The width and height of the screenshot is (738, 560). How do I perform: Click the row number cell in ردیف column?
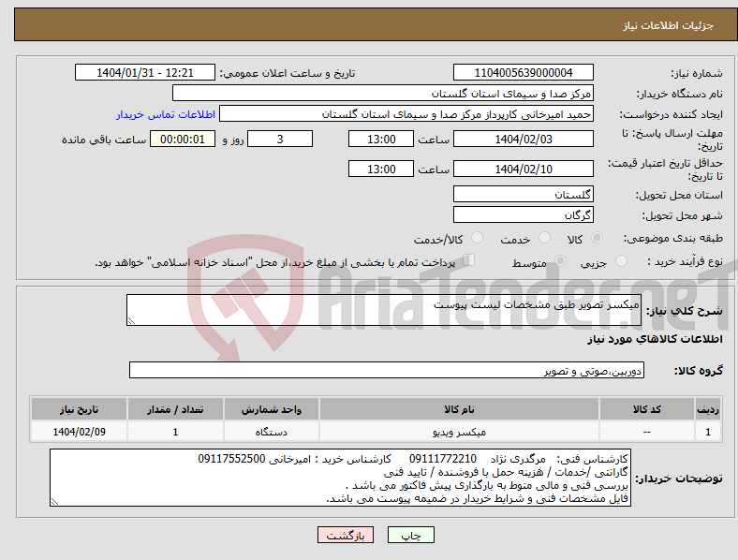[x=708, y=432]
